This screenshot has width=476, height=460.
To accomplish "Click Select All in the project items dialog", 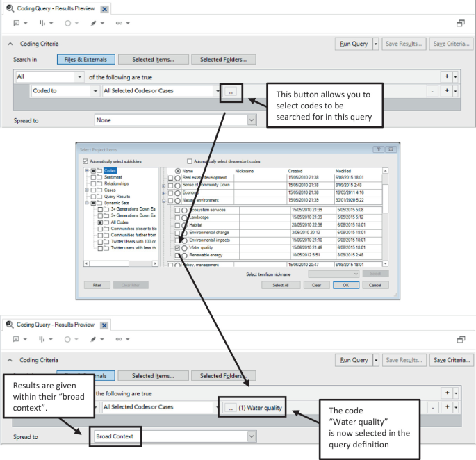I will click(280, 285).
